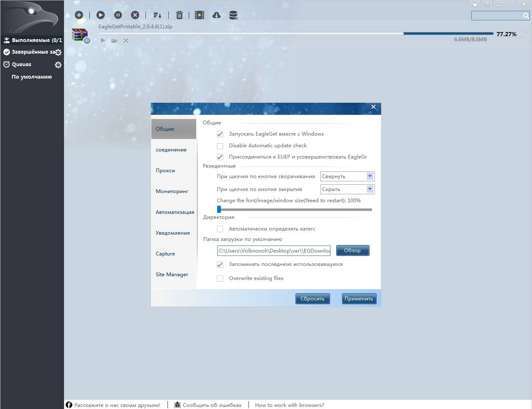The image size is (532, 409).
Task: Click the font/image/window size slider handle
Action: click(x=219, y=210)
